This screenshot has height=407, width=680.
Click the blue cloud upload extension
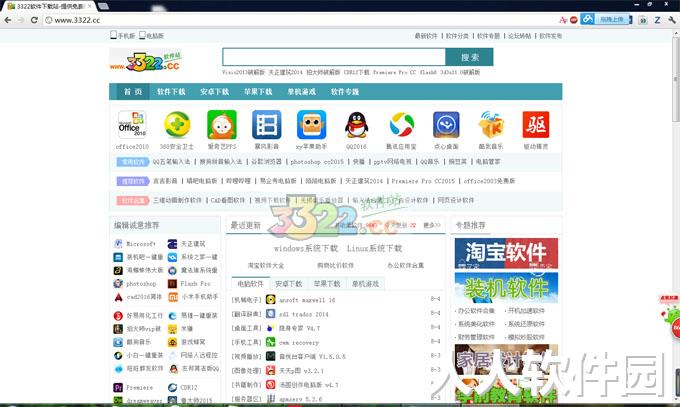606,19
